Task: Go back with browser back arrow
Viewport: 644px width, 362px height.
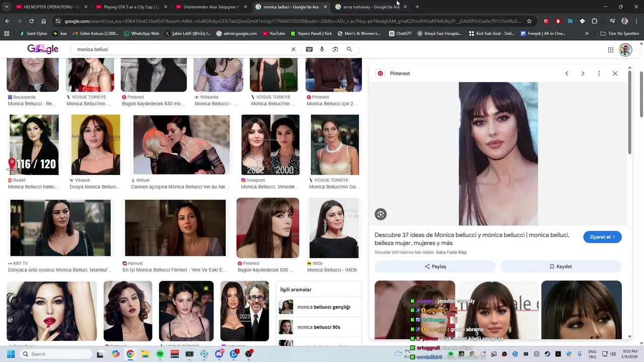Action: 7,21
